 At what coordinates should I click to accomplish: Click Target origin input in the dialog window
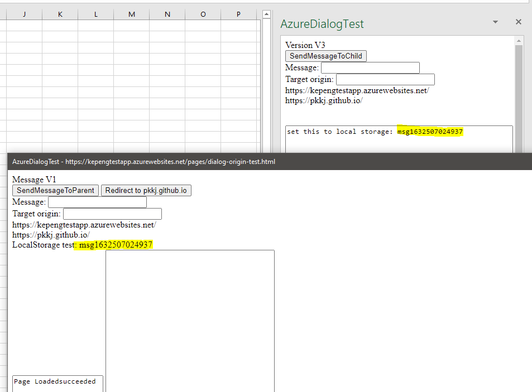pos(112,214)
